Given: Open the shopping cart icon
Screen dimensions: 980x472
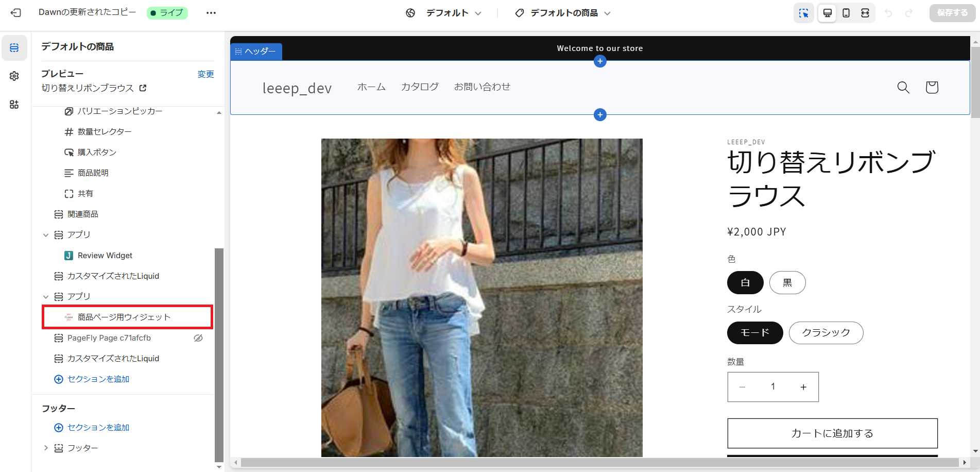Looking at the screenshot, I should (x=932, y=88).
